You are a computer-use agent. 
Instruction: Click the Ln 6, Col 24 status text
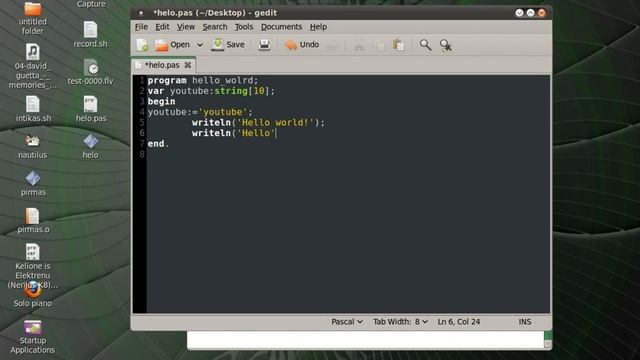pos(458,322)
